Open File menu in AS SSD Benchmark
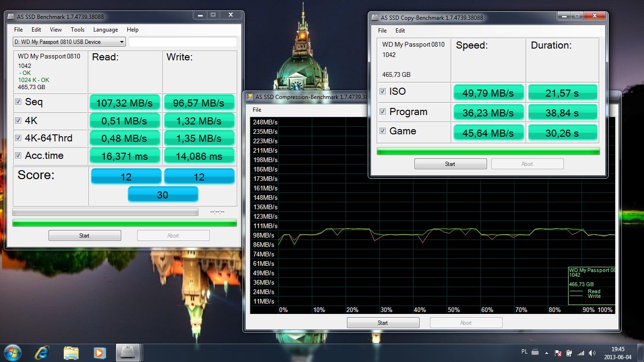Image resolution: width=644 pixels, height=362 pixels. tap(18, 30)
